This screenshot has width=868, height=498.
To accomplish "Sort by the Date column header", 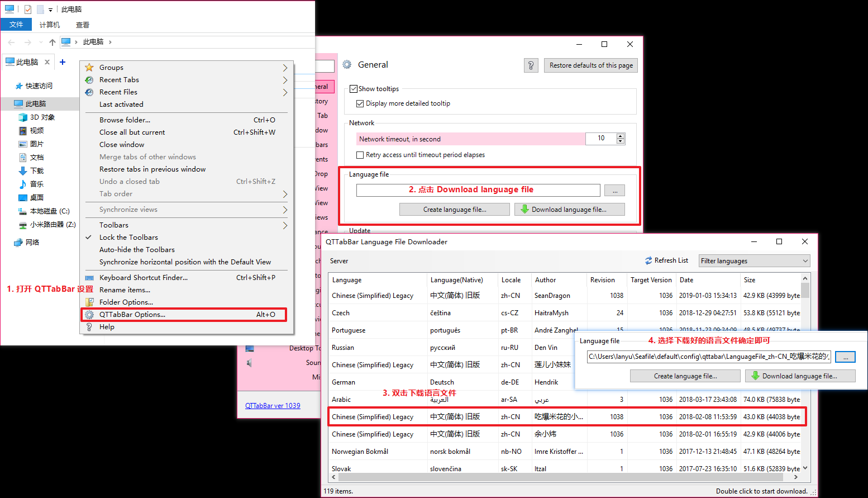I will 708,280.
